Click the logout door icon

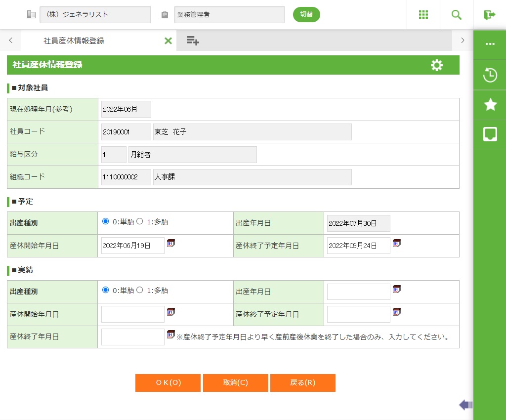pyautogui.click(x=490, y=15)
